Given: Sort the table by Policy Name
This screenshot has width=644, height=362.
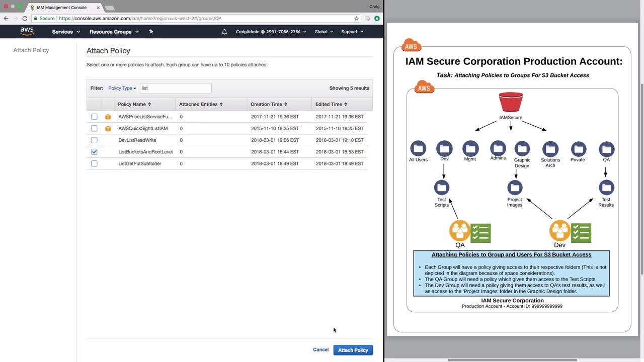Looking at the screenshot, I should [x=134, y=104].
